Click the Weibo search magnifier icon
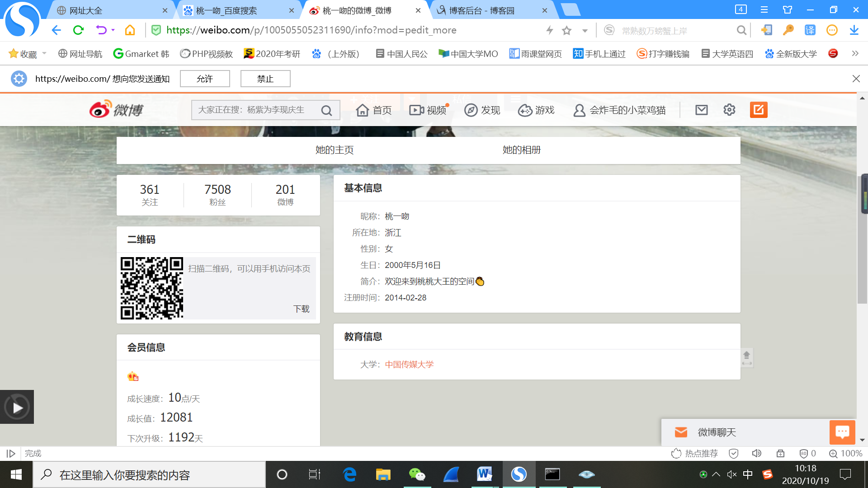868x488 pixels. pos(326,110)
